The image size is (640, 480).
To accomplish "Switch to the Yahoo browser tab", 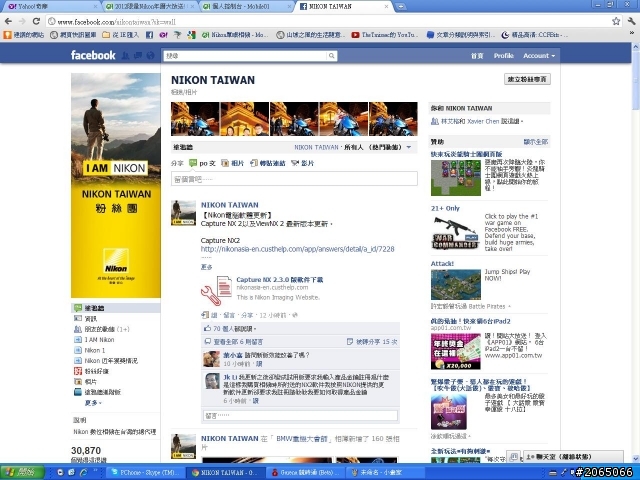I will point(50,7).
